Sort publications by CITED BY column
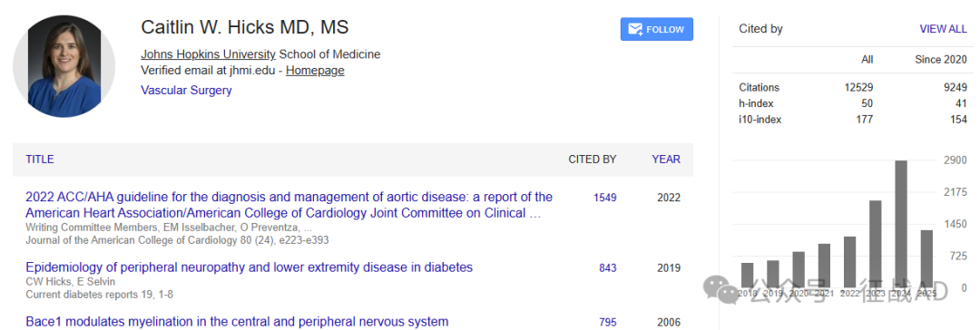The image size is (980, 330). [x=592, y=160]
